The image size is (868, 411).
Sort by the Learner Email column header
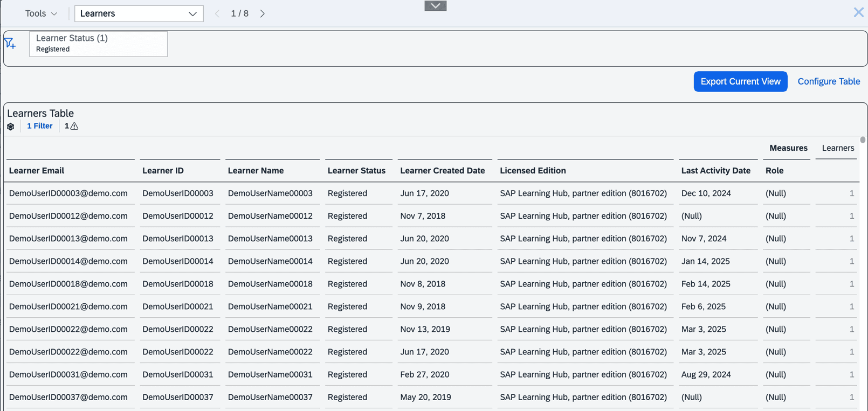[37, 171]
